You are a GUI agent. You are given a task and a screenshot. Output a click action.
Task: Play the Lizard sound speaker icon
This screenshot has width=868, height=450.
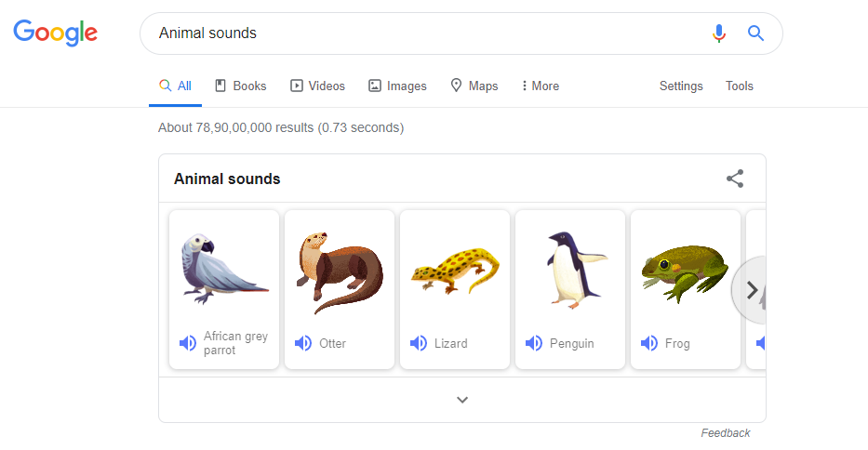[419, 343]
